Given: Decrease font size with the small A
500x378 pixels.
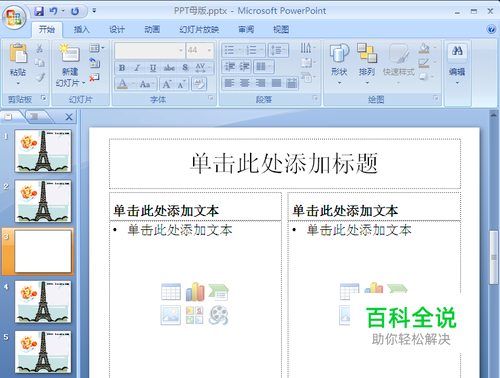Looking at the screenshot, I should tap(181, 84).
